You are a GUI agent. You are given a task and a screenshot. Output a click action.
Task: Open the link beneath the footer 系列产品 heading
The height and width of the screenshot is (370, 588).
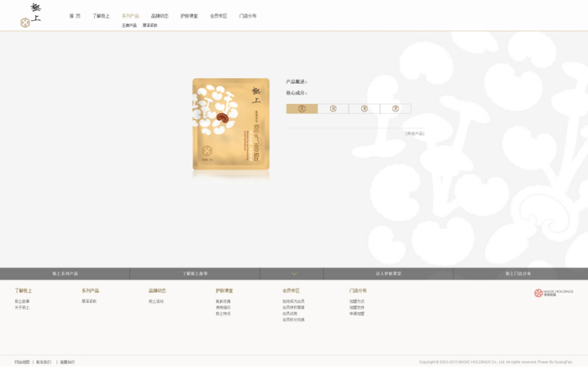(89, 301)
